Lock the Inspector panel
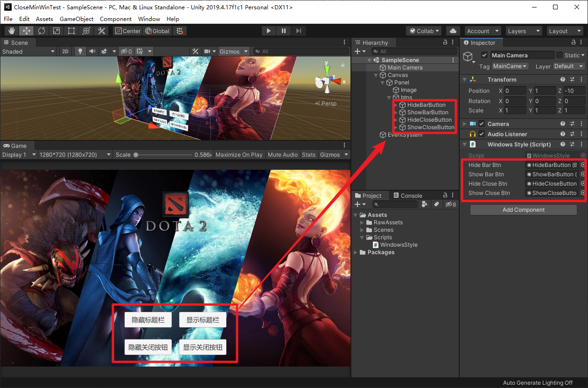Image resolution: width=588 pixels, height=388 pixels. (574, 42)
